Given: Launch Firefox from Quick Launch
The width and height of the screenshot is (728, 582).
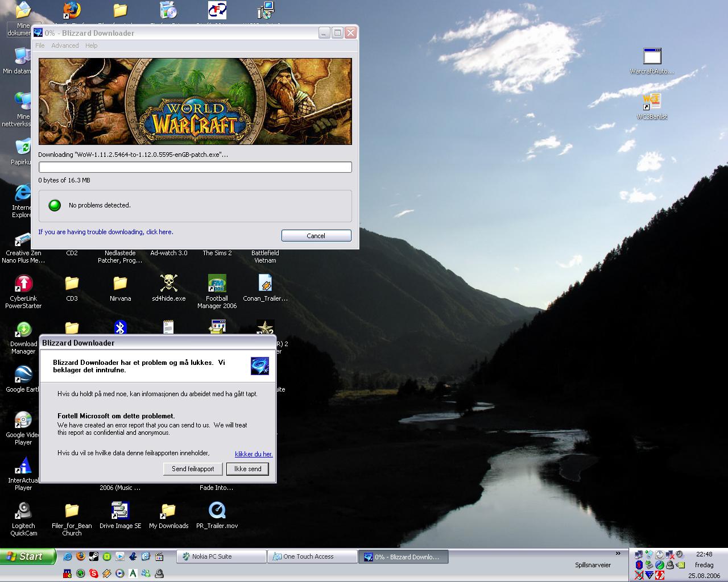Looking at the screenshot, I should tap(81, 556).
